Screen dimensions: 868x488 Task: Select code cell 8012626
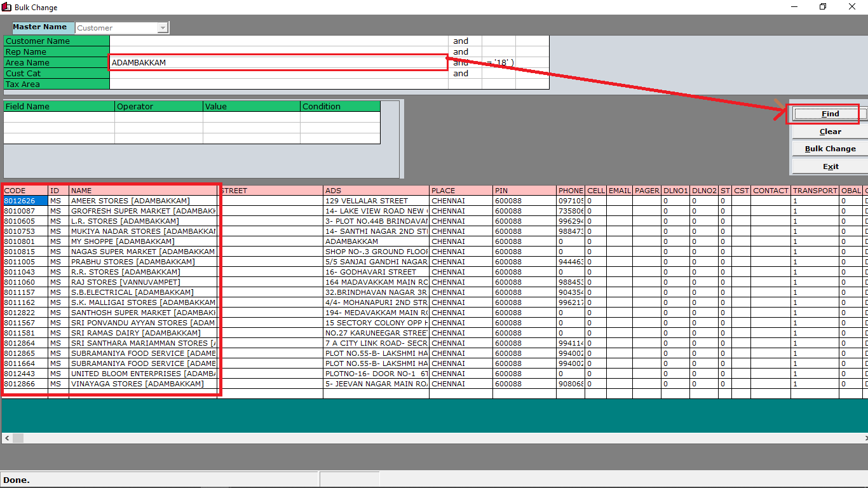(x=25, y=201)
